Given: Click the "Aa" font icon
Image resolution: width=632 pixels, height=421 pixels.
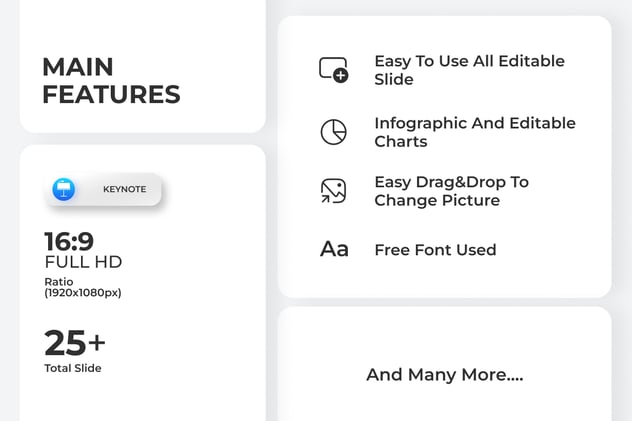Looking at the screenshot, I should click(334, 250).
